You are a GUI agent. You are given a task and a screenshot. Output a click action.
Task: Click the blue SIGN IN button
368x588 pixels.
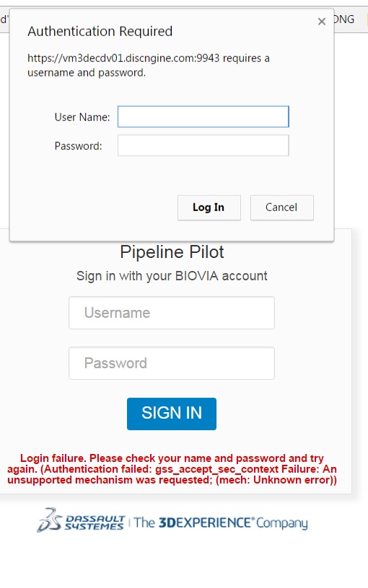(x=172, y=414)
